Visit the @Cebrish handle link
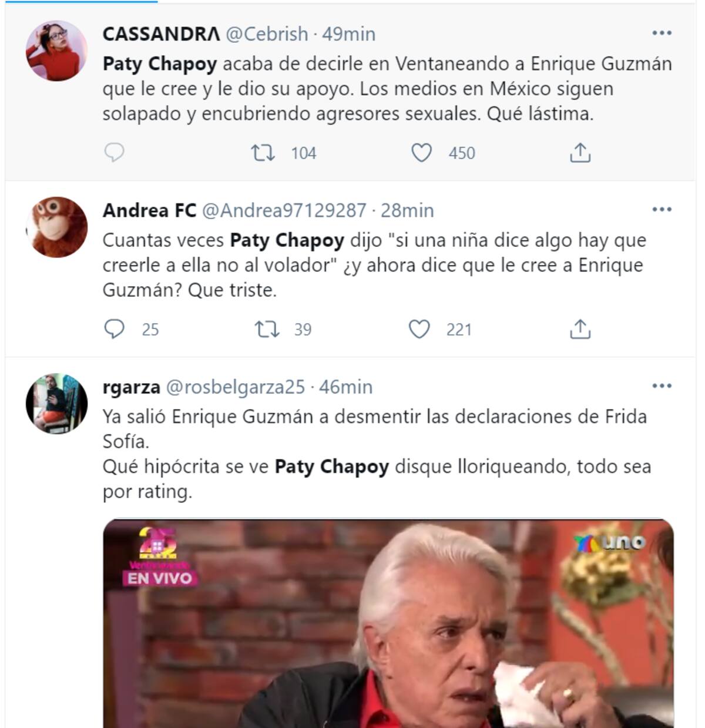Screen dimensions: 705x728 click(267, 34)
